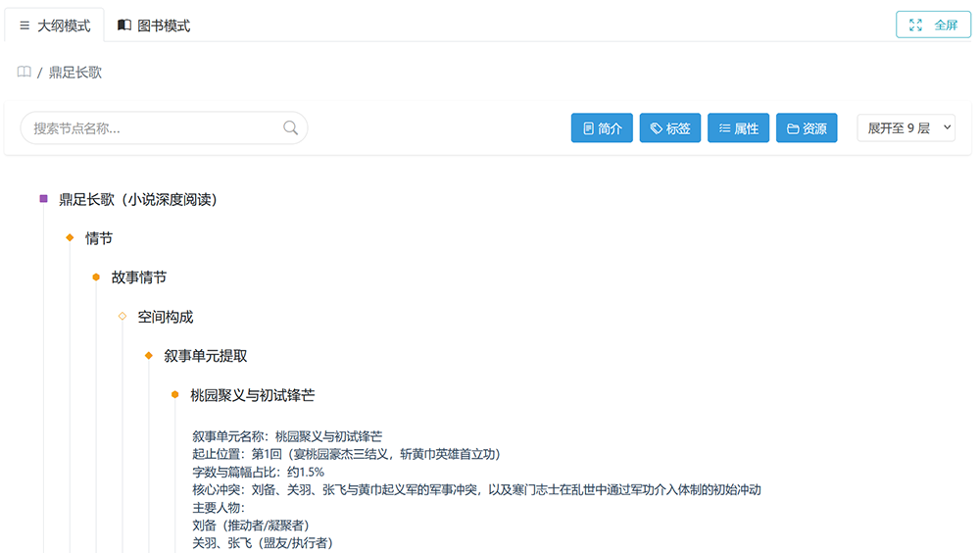Switch to 大纲模式 tab

[54, 25]
